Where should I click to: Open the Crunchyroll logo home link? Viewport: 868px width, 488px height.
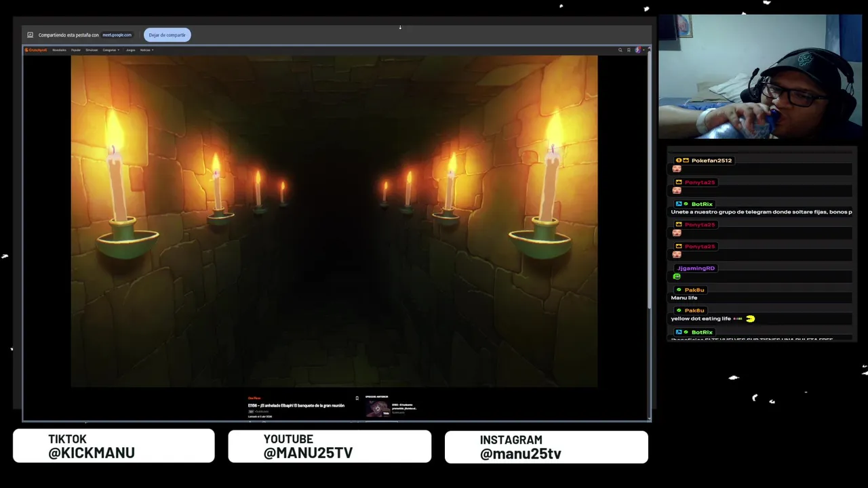click(x=36, y=50)
